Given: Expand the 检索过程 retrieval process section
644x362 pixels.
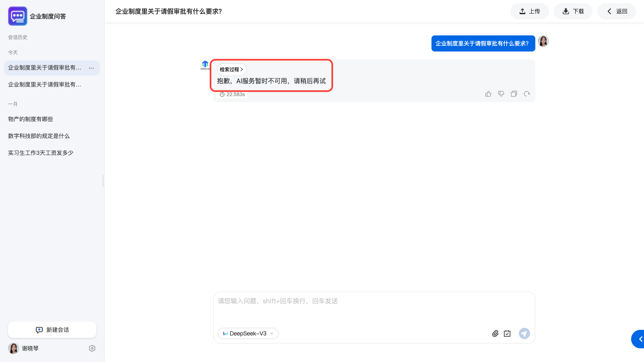Looking at the screenshot, I should pyautogui.click(x=231, y=70).
